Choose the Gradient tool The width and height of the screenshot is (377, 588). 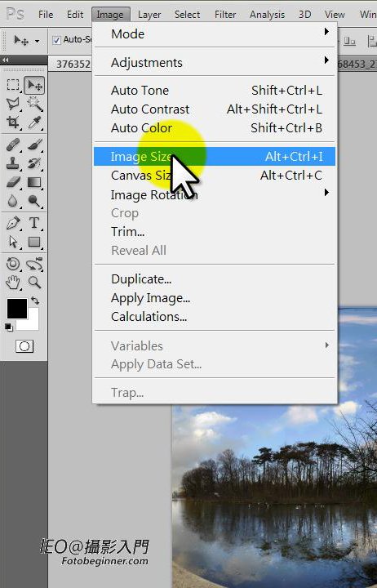point(34,182)
